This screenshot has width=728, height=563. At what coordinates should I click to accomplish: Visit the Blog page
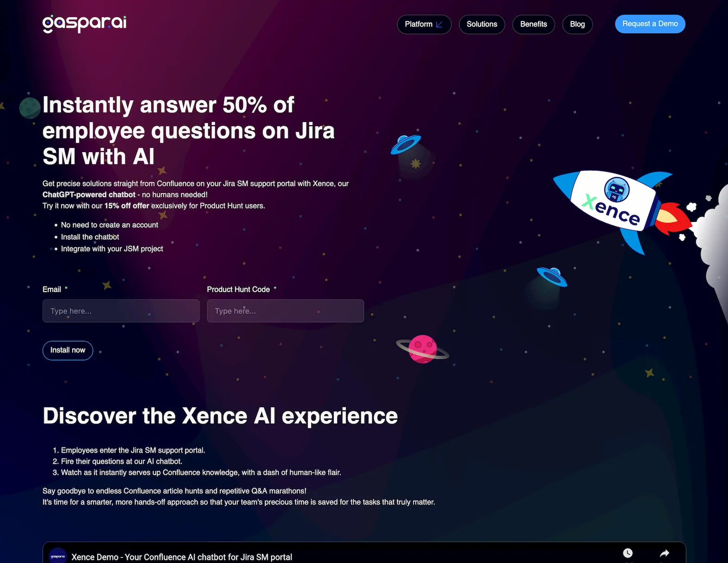[577, 24]
